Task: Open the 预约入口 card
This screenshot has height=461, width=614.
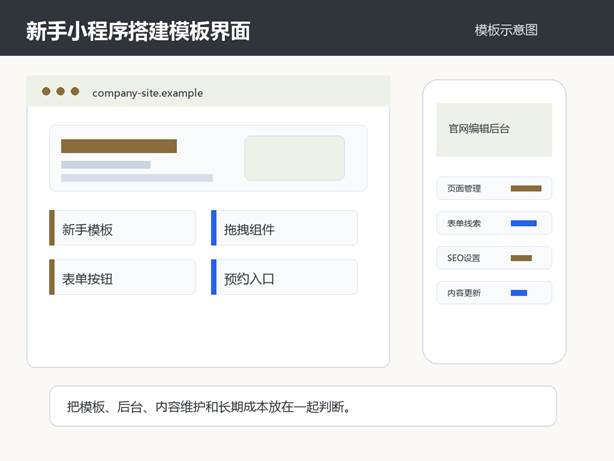Action: tap(284, 277)
